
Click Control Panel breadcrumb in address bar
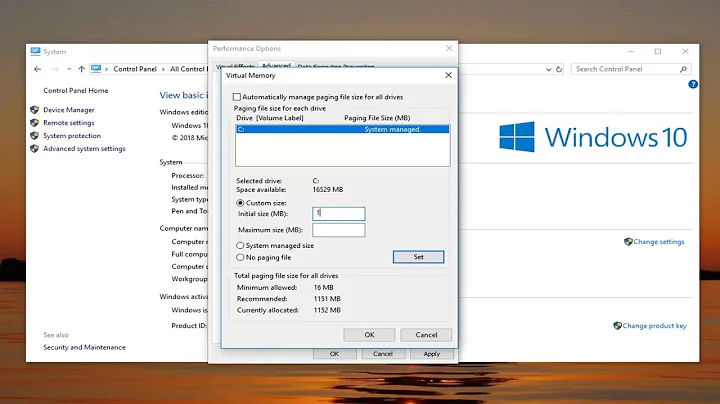click(x=135, y=69)
